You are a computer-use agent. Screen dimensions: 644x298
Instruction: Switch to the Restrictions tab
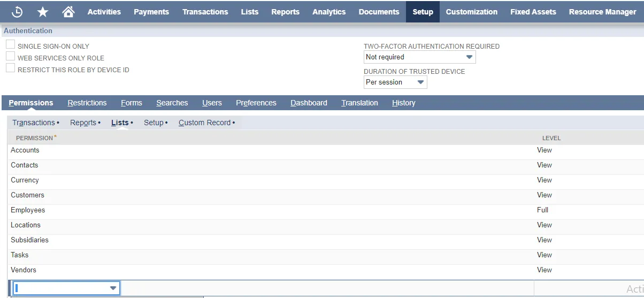(87, 103)
